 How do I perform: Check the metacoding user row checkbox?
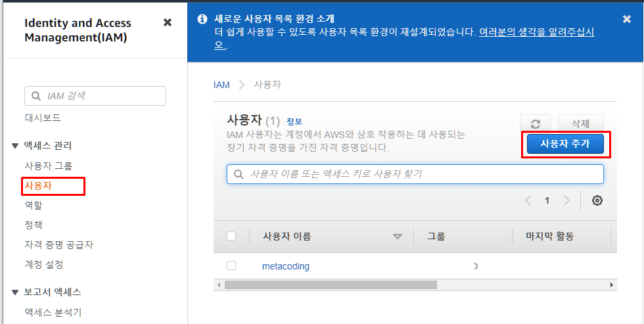click(x=231, y=266)
